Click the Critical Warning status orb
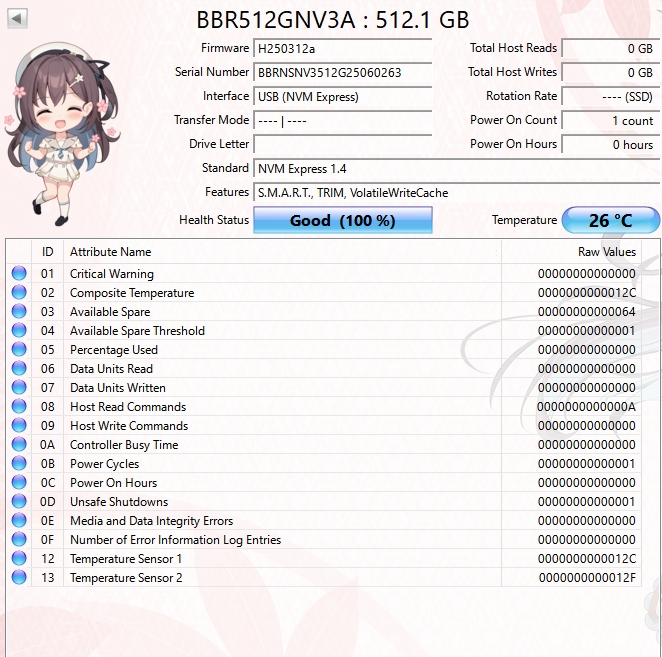Image resolution: width=662 pixels, height=657 pixels. click(19, 273)
